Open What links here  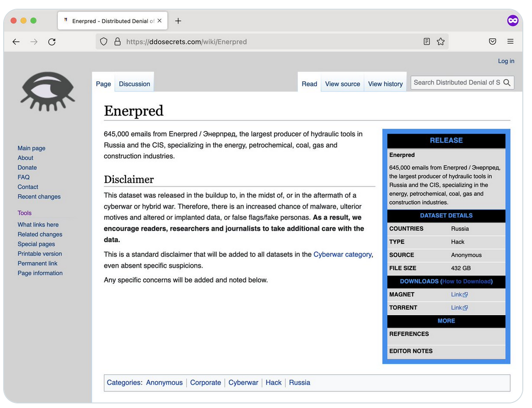[x=38, y=225]
